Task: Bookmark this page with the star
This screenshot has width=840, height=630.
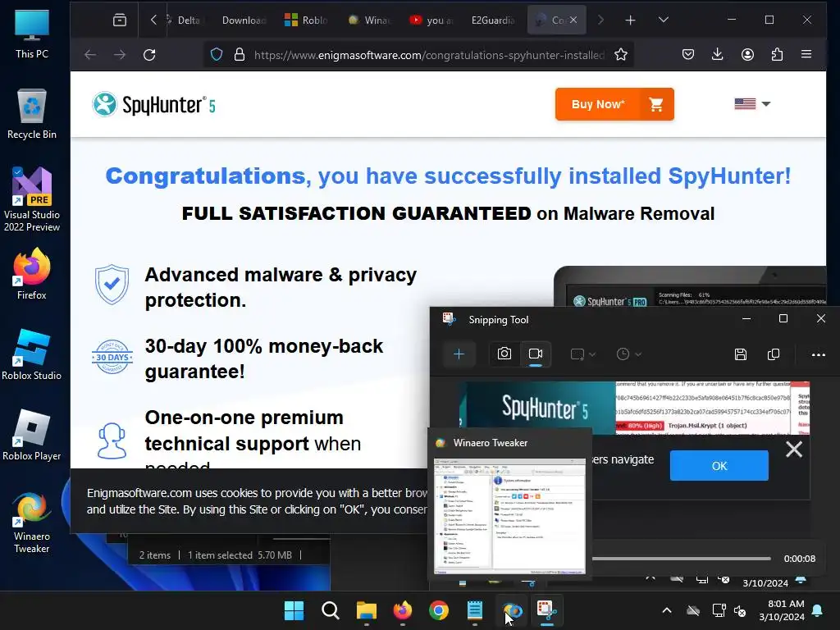Action: click(621, 55)
